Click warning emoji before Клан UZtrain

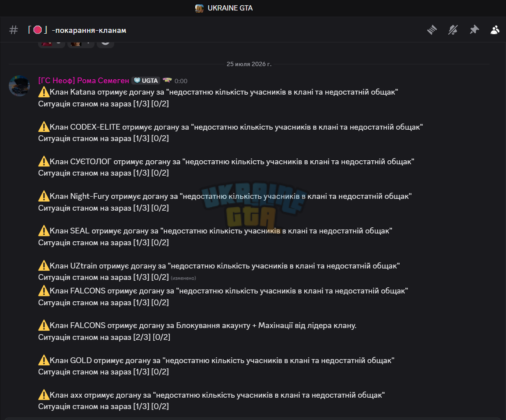tap(44, 266)
